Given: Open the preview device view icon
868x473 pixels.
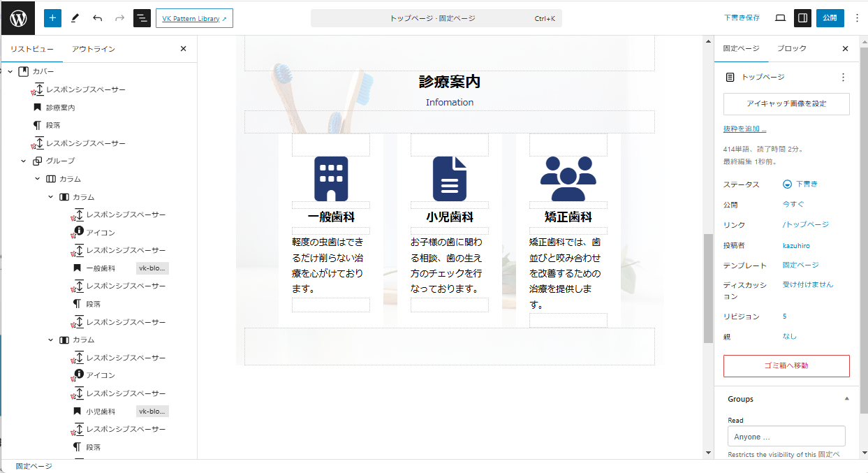Looking at the screenshot, I should [x=780, y=18].
